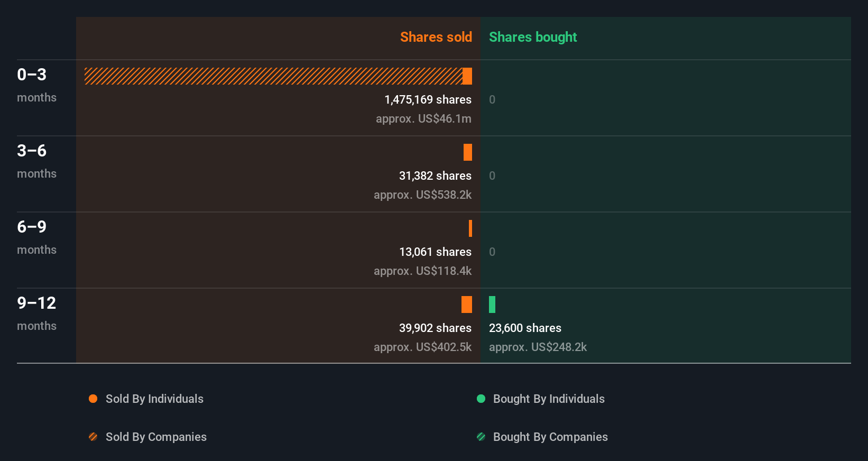Click the approx. US$46.1m amount
Screen dimensions: 868x461
click(423, 118)
